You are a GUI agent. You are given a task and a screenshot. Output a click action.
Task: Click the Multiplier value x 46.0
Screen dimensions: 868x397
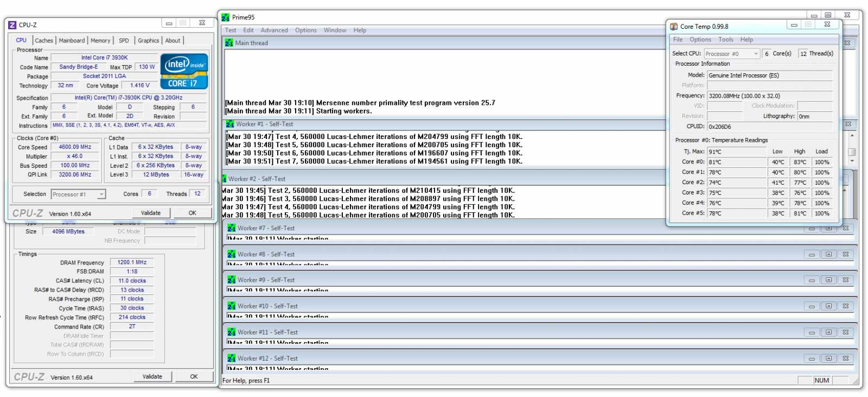(x=75, y=156)
